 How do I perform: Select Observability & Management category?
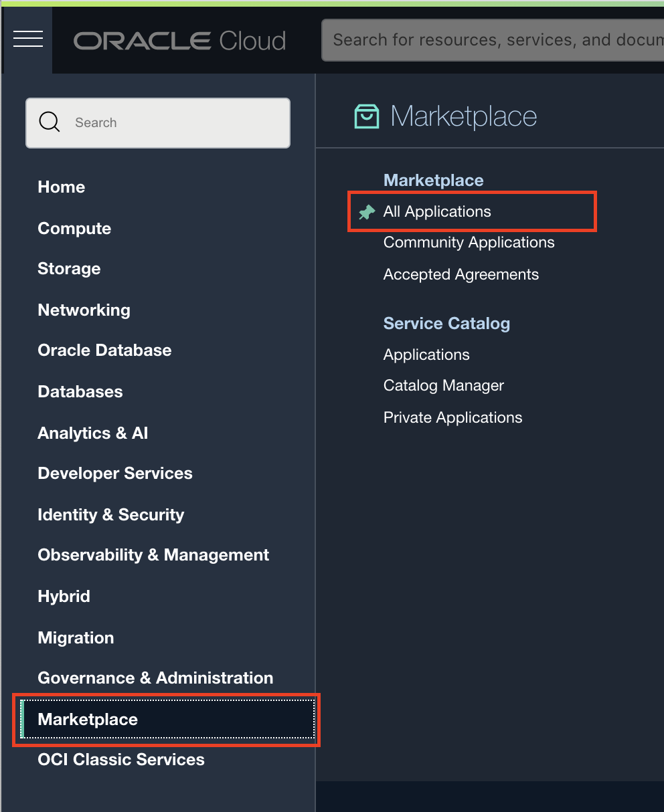coord(153,555)
